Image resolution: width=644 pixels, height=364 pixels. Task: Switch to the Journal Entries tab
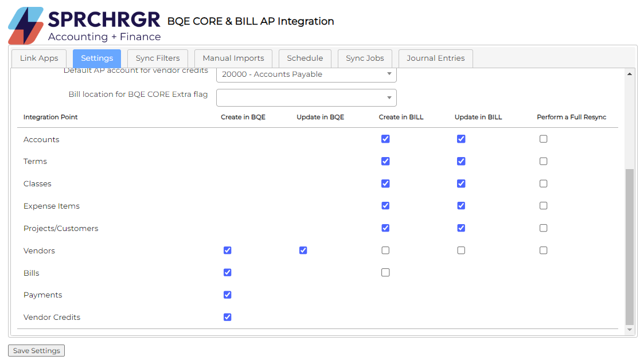tap(436, 58)
